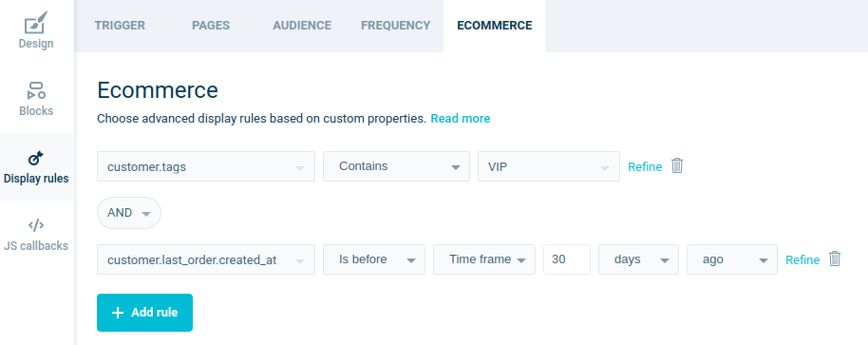Delete the last_order.created_at rule with trash icon

pos(835,259)
